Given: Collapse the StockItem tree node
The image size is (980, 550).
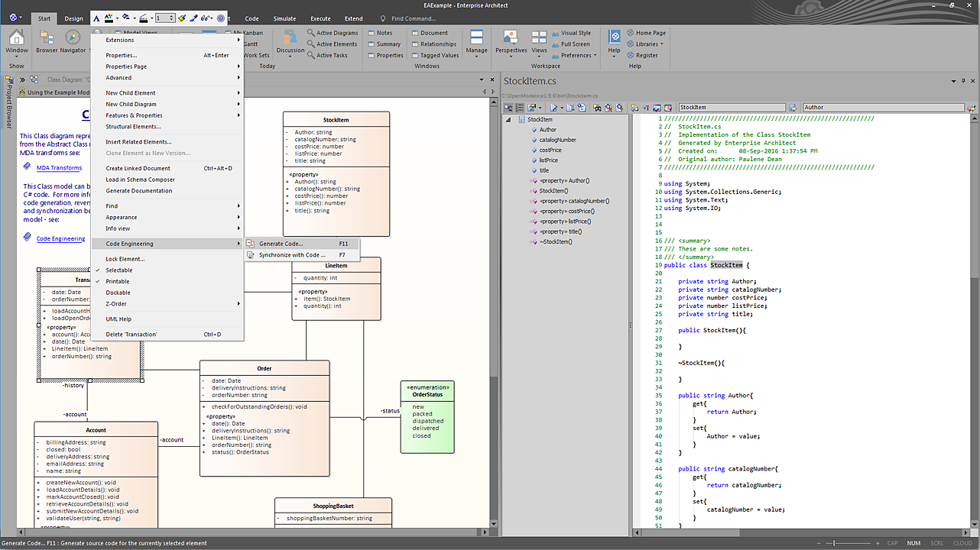Looking at the screenshot, I should click(x=508, y=120).
